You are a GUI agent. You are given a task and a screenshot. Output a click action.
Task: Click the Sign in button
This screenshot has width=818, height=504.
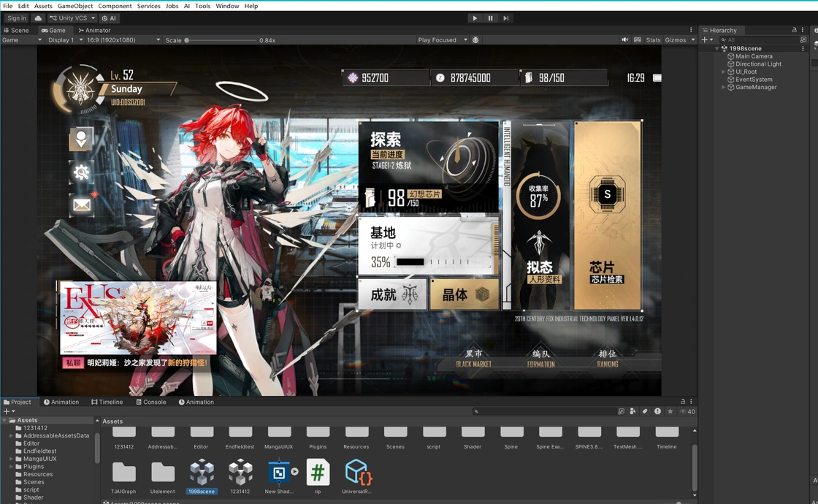[x=17, y=18]
